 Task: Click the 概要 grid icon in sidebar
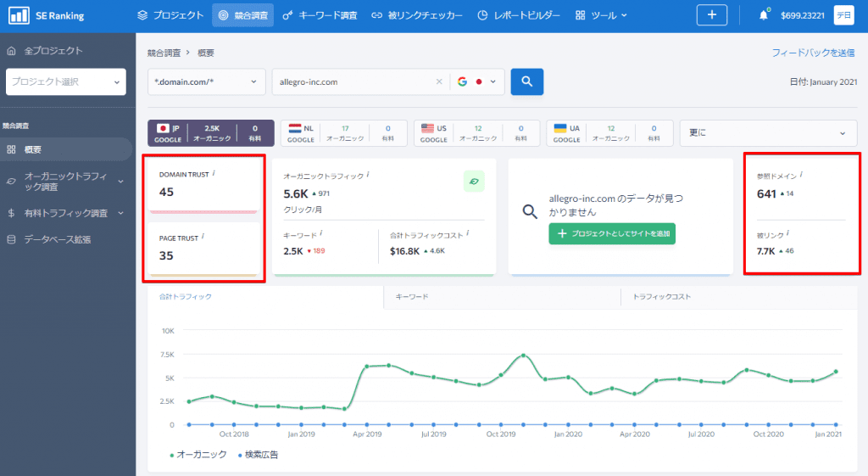click(x=11, y=149)
